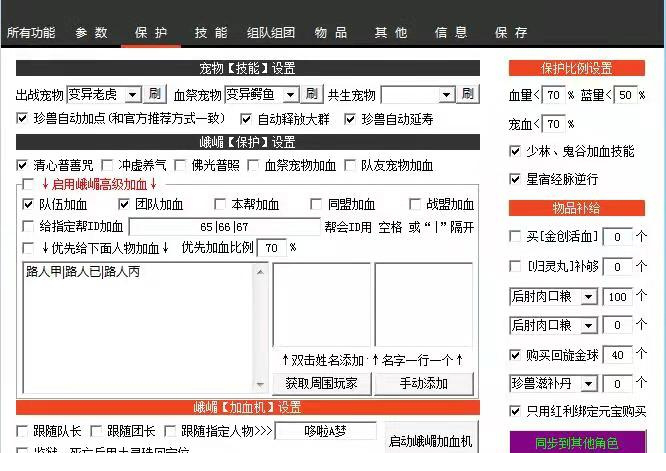Enable 跟随指定人物 checkbox
The image size is (666, 471).
point(170,432)
